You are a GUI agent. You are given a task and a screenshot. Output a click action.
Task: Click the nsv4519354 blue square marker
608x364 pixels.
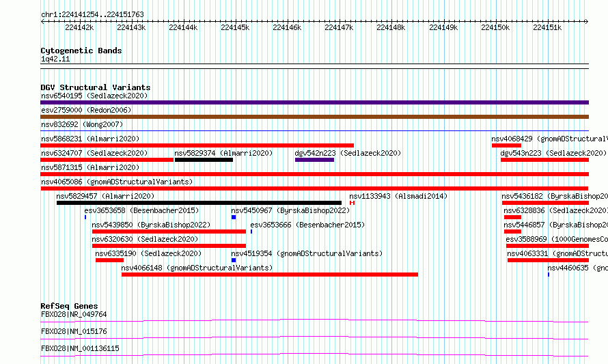coord(234,260)
